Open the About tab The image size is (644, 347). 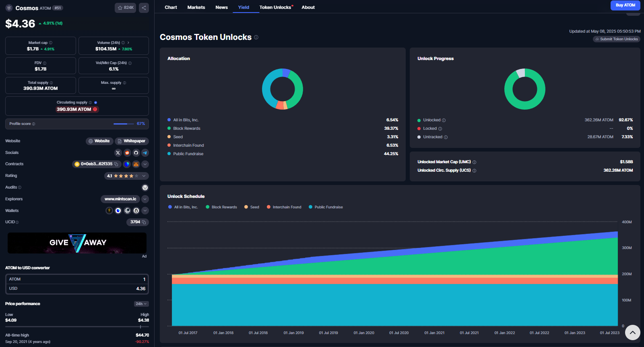pyautogui.click(x=308, y=7)
